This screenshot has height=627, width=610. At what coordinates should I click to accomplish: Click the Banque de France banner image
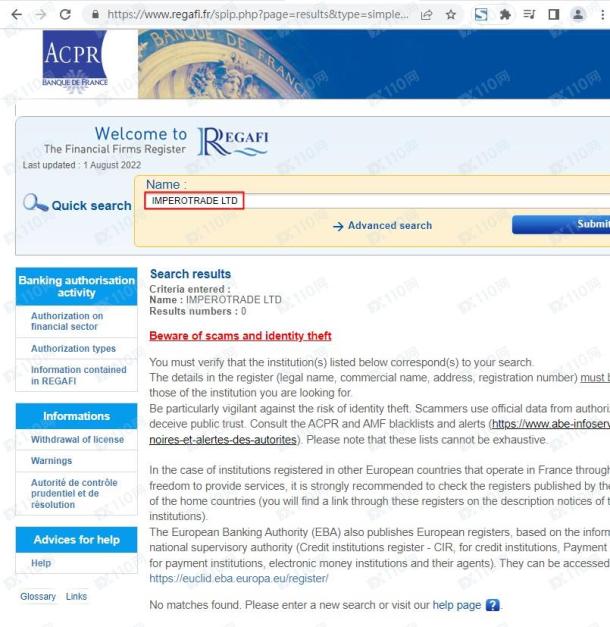tap(374, 64)
